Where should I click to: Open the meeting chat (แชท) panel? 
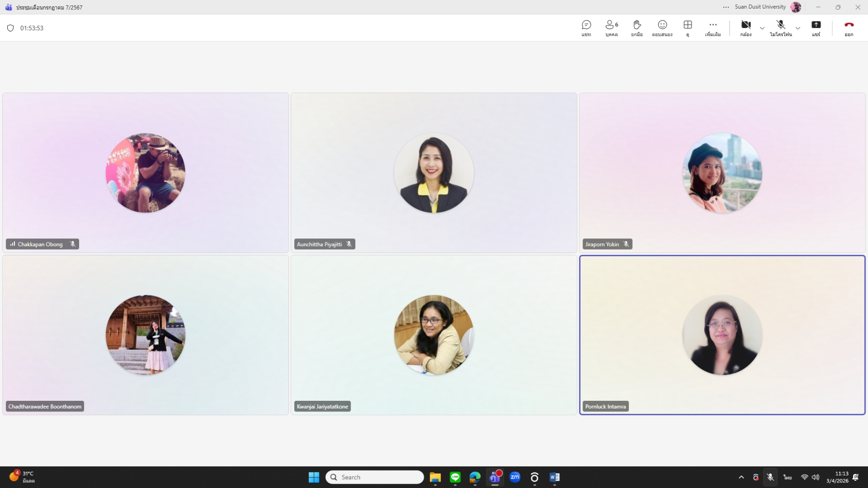click(x=586, y=28)
